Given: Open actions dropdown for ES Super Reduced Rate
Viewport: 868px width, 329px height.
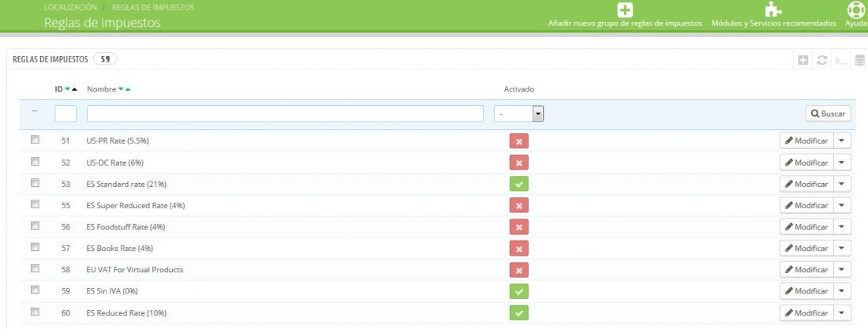Looking at the screenshot, I should (x=842, y=205).
